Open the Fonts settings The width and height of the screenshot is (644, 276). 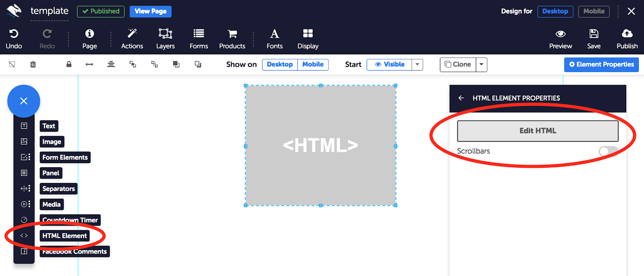coord(275,33)
